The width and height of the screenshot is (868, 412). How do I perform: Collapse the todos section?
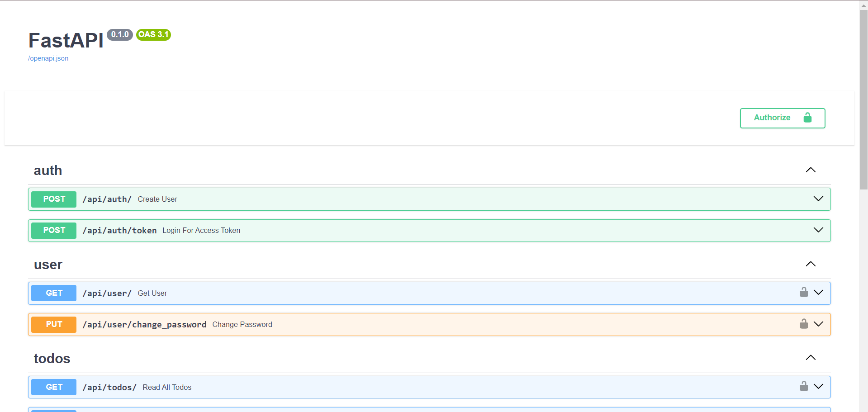[x=810, y=357]
